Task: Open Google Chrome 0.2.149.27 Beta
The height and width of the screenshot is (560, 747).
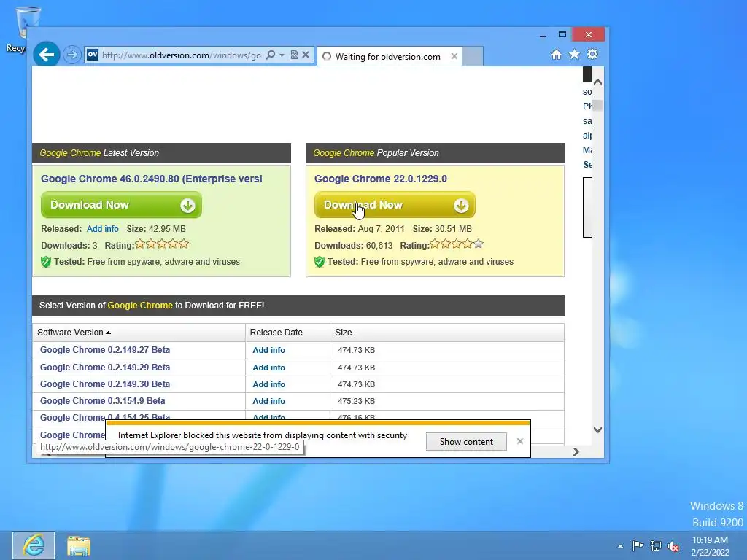Action: (105, 349)
